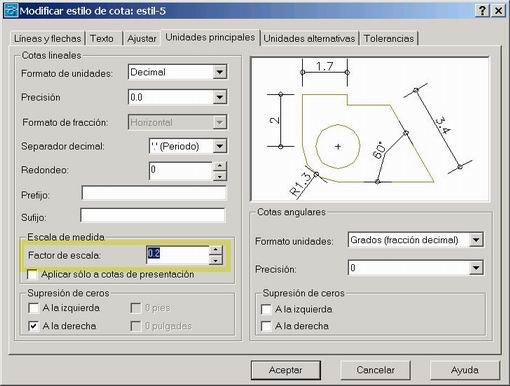The image size is (510, 386).
Task: Click the dimension preview drawing
Action: [370, 129]
